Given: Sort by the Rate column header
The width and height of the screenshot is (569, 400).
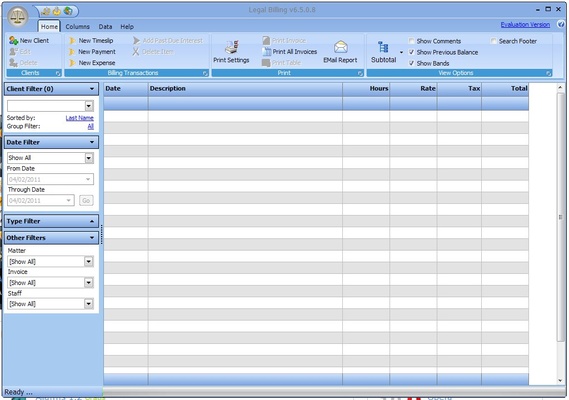Looking at the screenshot, I should point(413,89).
